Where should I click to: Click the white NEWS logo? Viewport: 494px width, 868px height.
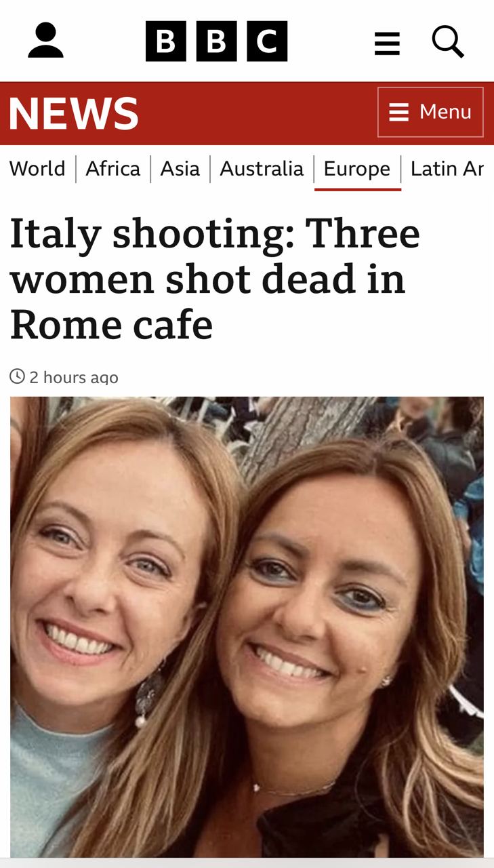73,113
